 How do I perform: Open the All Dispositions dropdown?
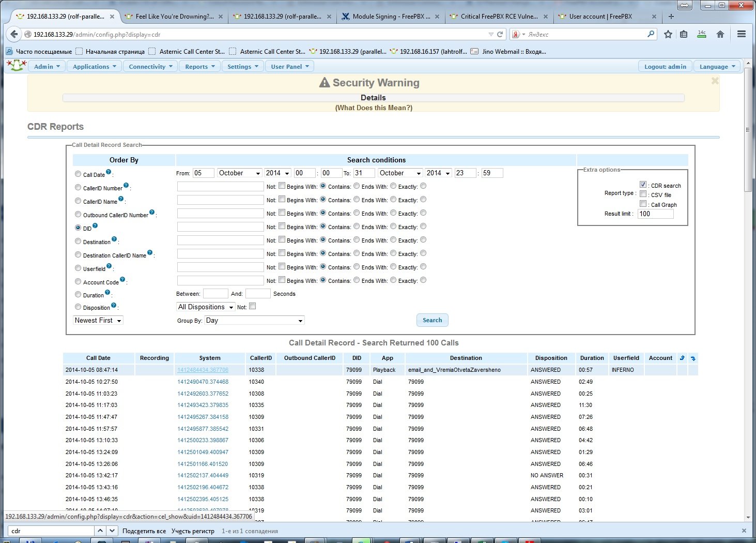tap(206, 307)
